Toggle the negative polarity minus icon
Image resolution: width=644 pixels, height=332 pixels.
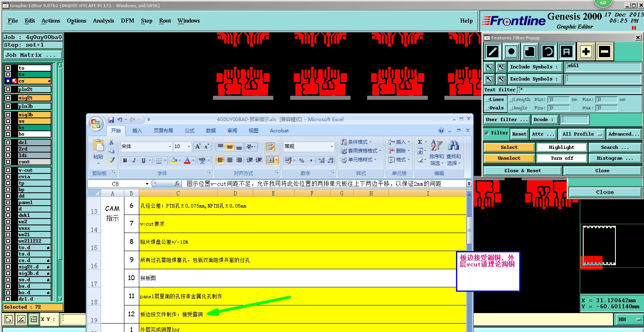click(605, 52)
